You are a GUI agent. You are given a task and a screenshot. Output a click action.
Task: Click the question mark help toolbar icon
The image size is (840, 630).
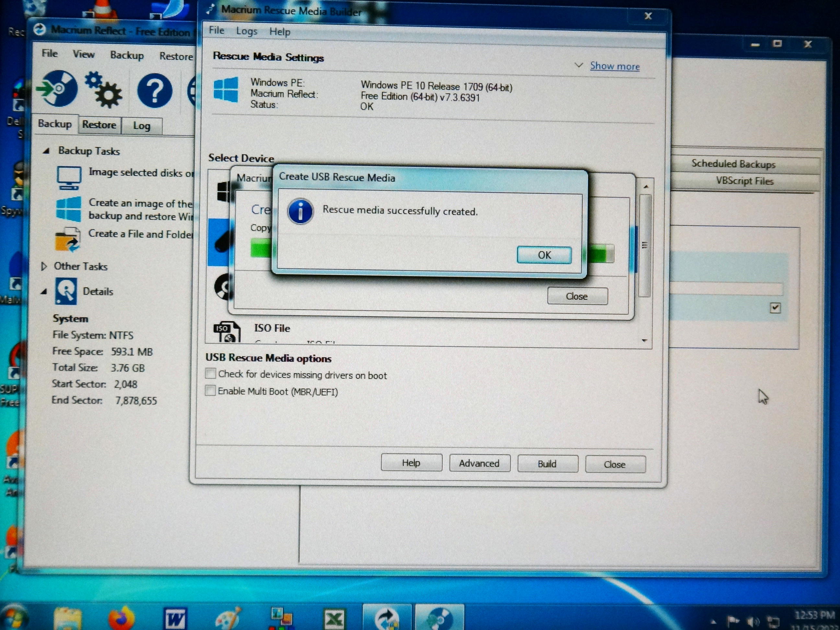[x=155, y=90]
